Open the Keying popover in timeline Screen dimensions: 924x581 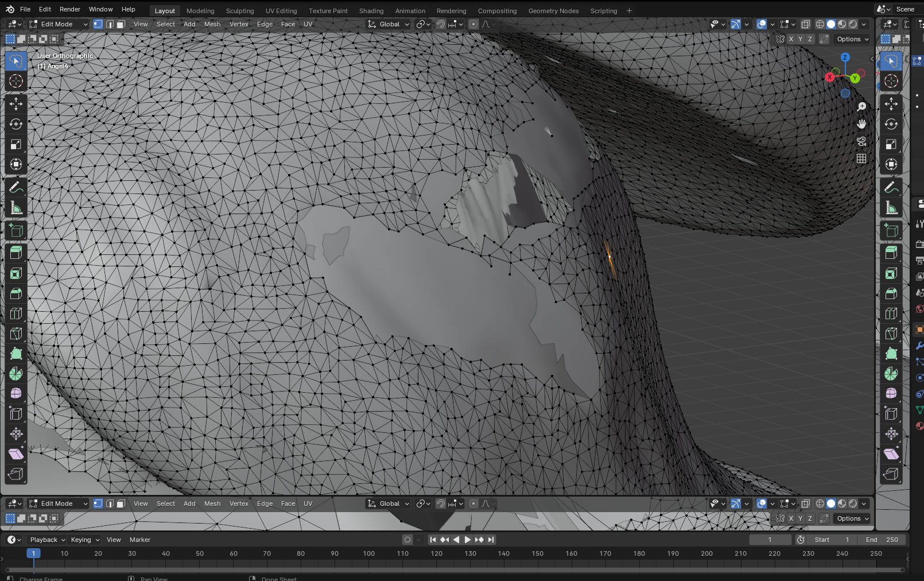(85, 540)
